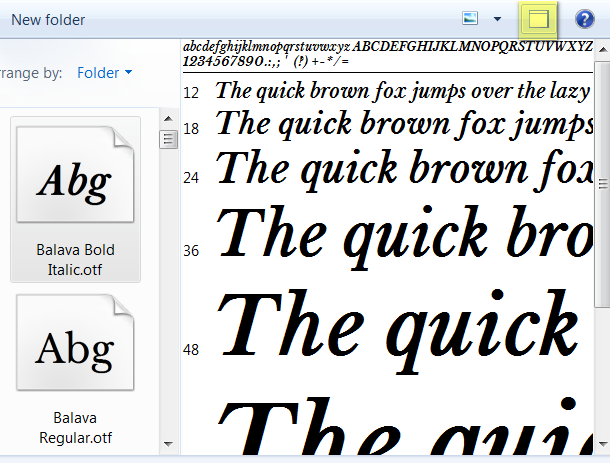The image size is (610, 463).
Task: Click preview pane scroll down arrow
Action: (602, 444)
